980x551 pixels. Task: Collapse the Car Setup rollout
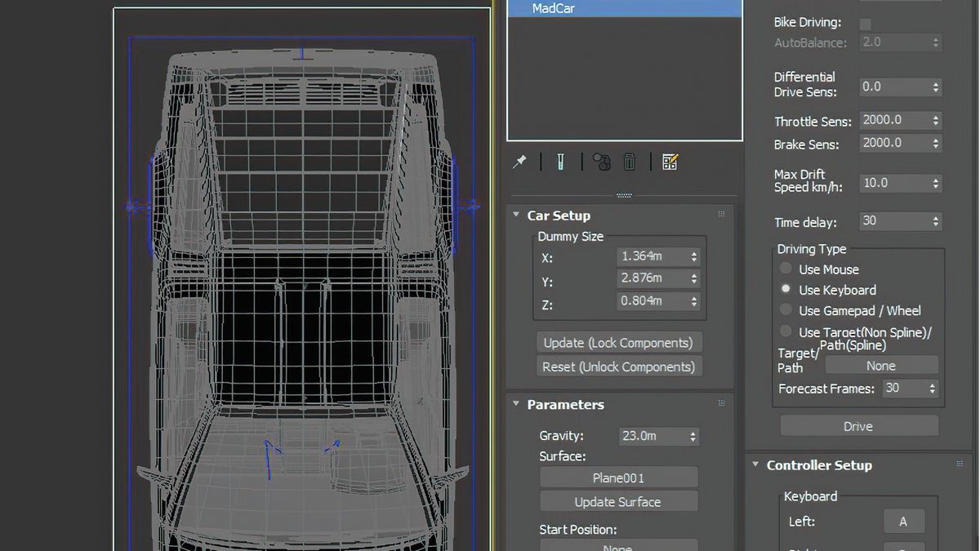[x=515, y=215]
